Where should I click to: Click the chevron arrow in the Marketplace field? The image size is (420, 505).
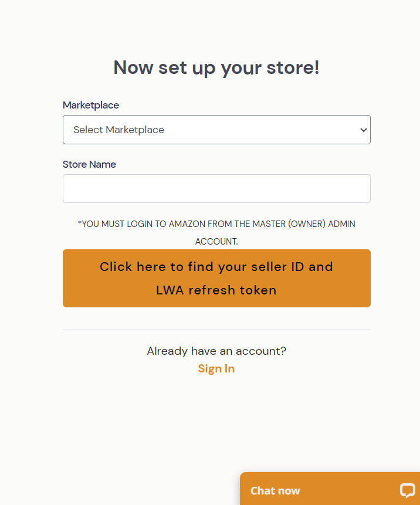(x=363, y=130)
